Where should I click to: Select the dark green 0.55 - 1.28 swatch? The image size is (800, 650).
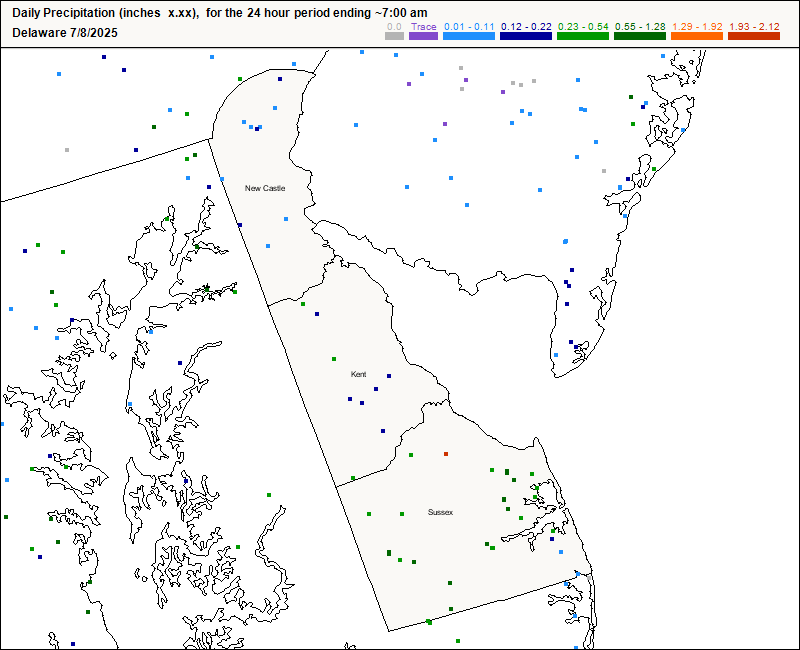[640, 36]
